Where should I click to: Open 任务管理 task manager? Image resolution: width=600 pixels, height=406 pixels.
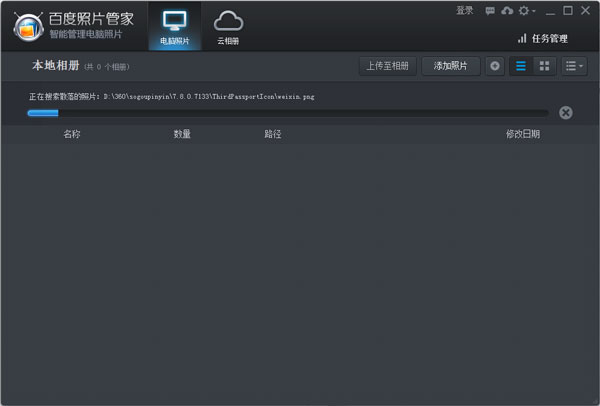543,38
